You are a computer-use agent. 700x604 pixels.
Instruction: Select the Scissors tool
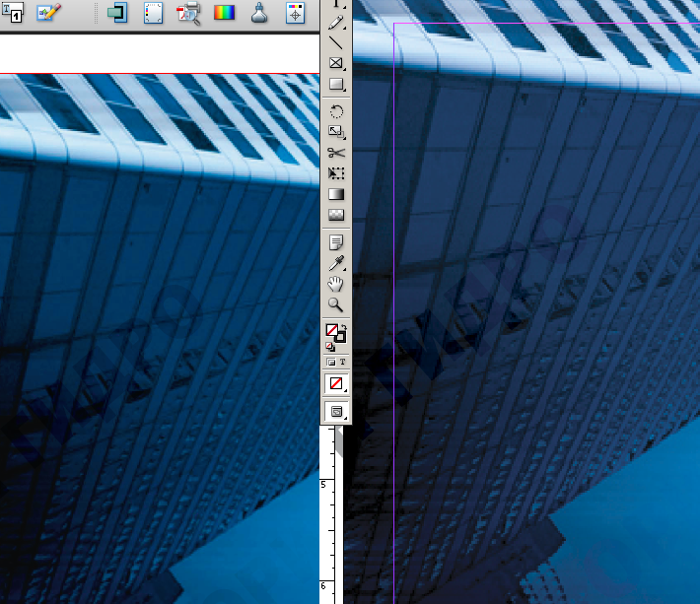[336, 153]
